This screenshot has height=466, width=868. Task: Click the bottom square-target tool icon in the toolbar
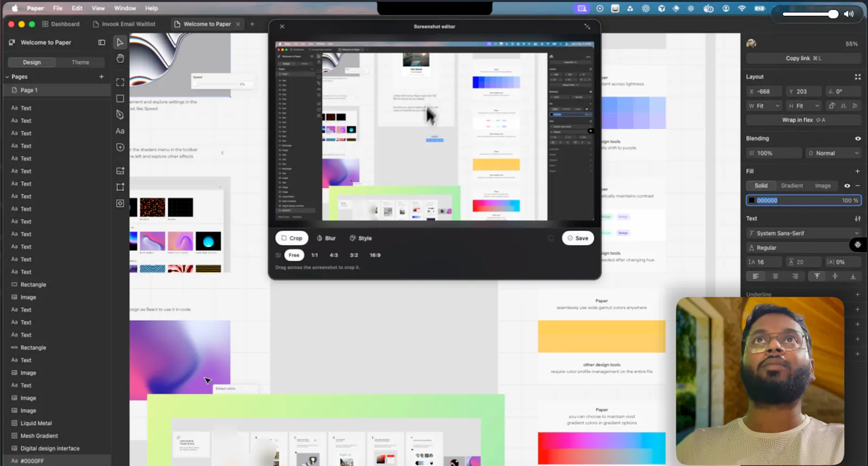point(120,203)
